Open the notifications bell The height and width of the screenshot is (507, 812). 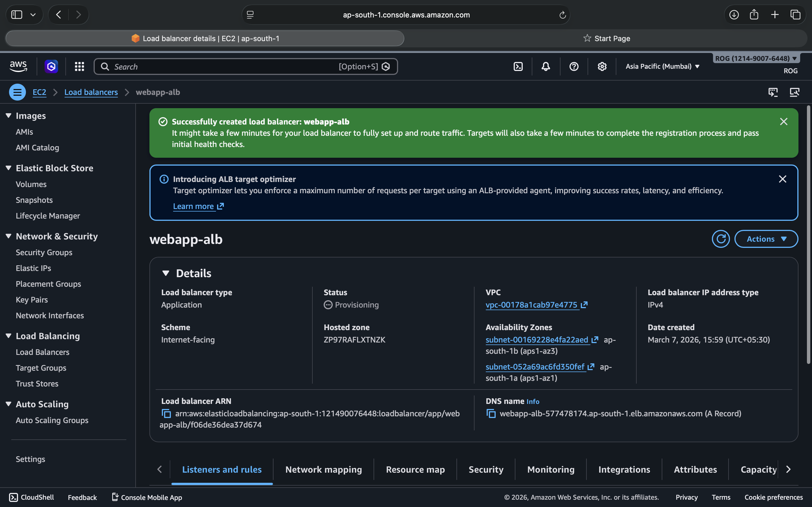click(x=546, y=66)
